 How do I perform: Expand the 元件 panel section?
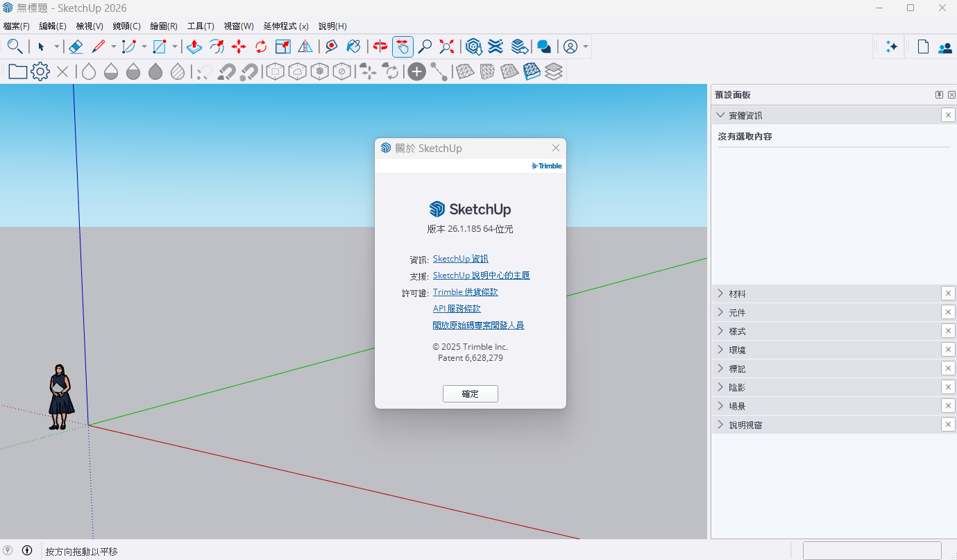720,312
